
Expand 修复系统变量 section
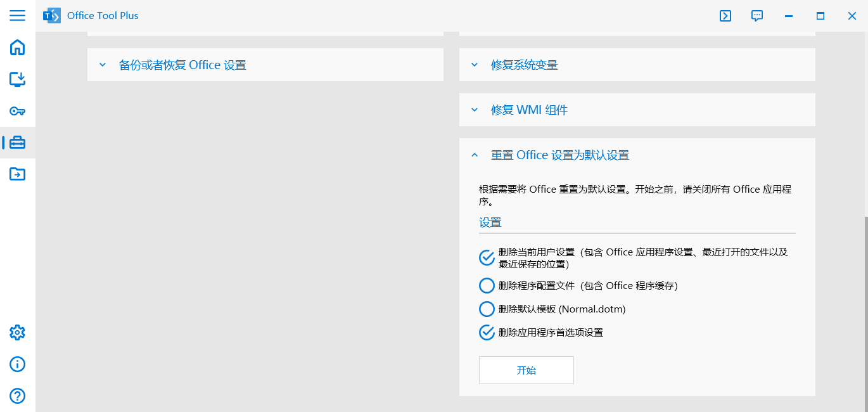pyautogui.click(x=637, y=65)
